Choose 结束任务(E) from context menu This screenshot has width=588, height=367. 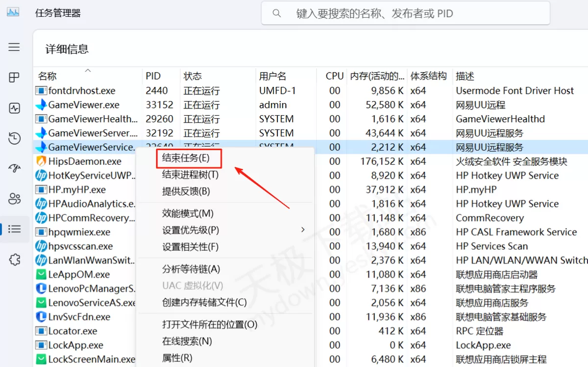point(186,158)
